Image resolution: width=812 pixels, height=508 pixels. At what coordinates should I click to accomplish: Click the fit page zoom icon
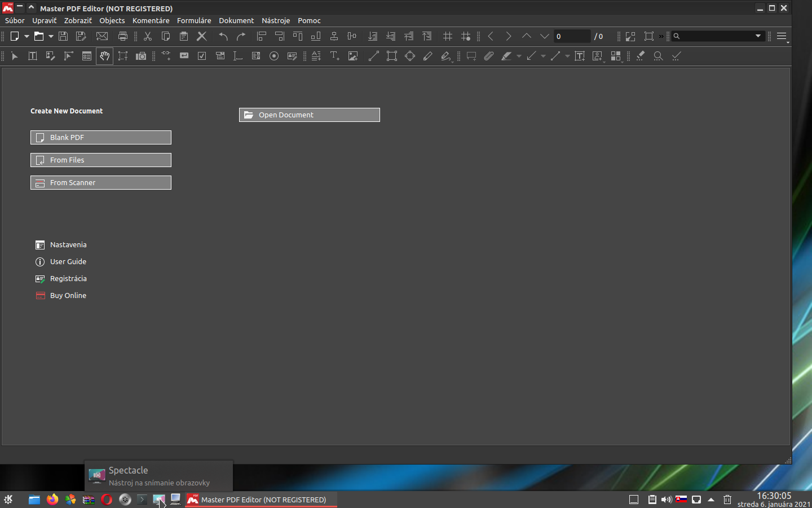tap(649, 36)
